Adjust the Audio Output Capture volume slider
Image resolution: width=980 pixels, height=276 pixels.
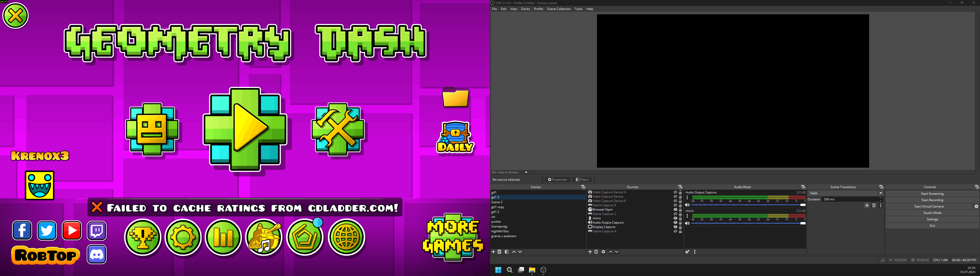tap(748, 205)
